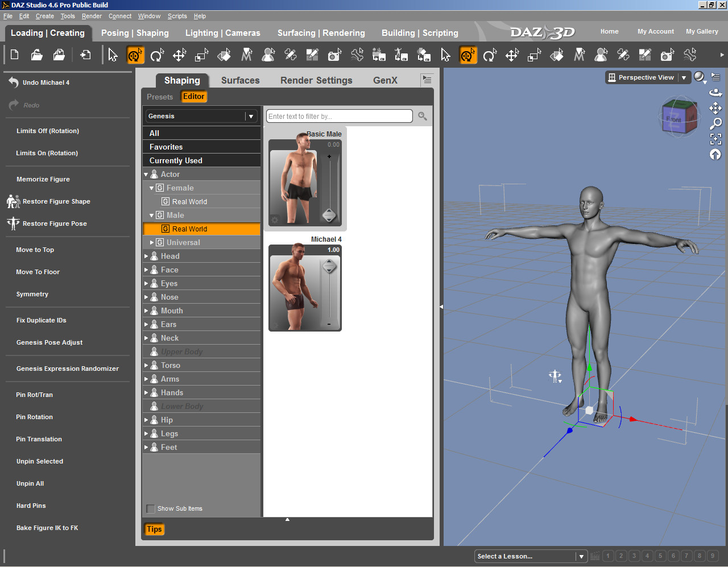
Task: Click the gear icon on Basic Male card
Action: 275,220
